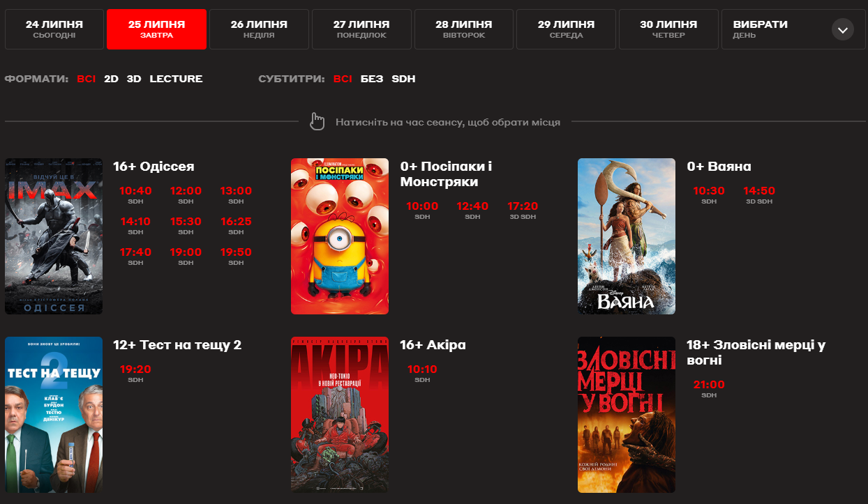Viewport: 868px width, 504px height.
Task: Book the 10:10 Акіра session
Action: (x=422, y=374)
